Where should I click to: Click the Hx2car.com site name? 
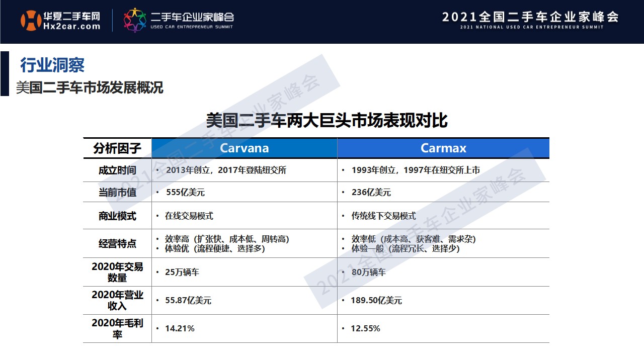click(x=72, y=27)
